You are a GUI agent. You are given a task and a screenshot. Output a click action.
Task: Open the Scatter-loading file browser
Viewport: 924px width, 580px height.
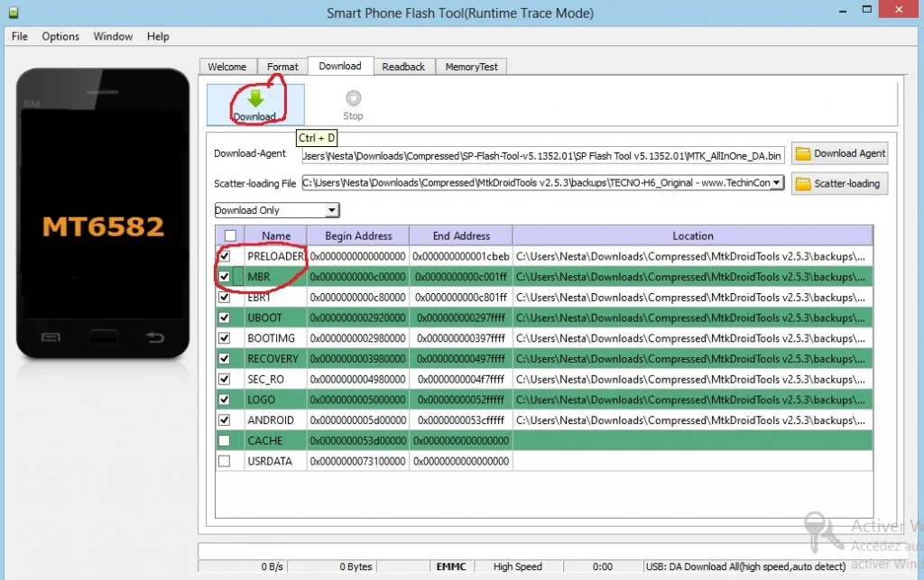(x=839, y=184)
